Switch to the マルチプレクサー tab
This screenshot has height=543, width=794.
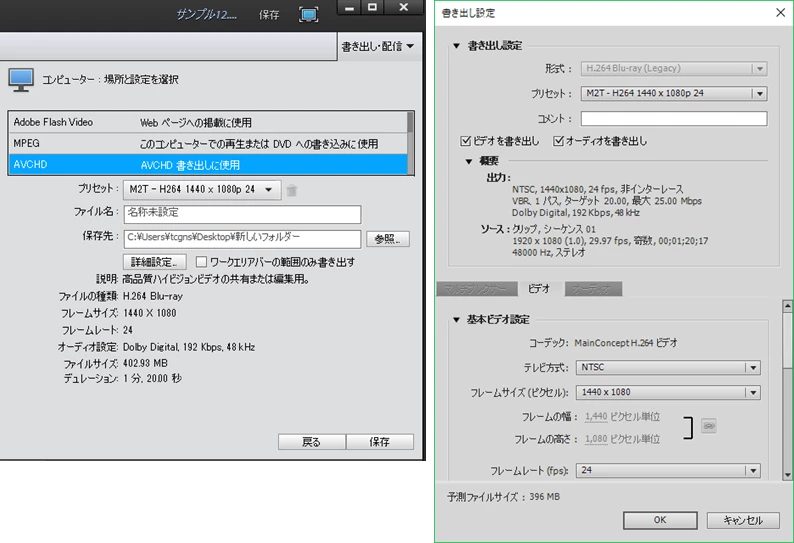pos(477,289)
